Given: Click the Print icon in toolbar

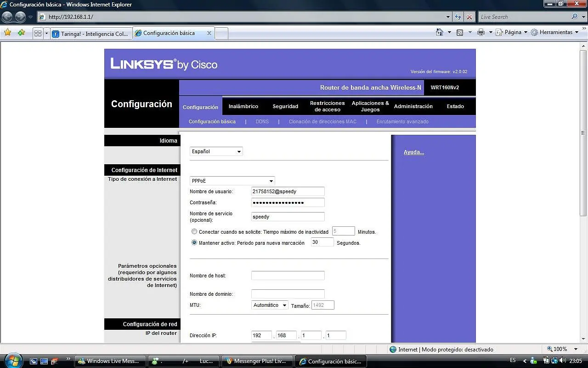Looking at the screenshot, I should click(x=481, y=32).
